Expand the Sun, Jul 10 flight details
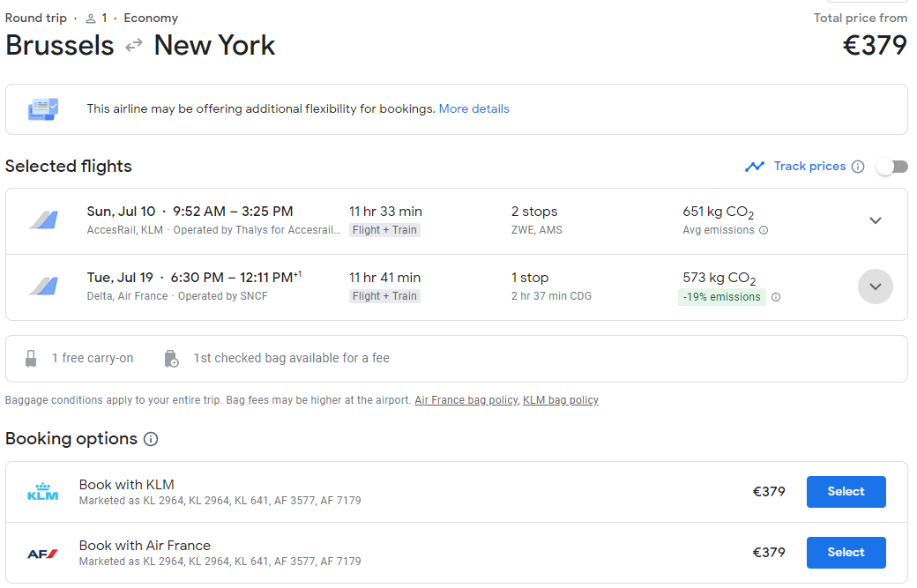 point(875,220)
